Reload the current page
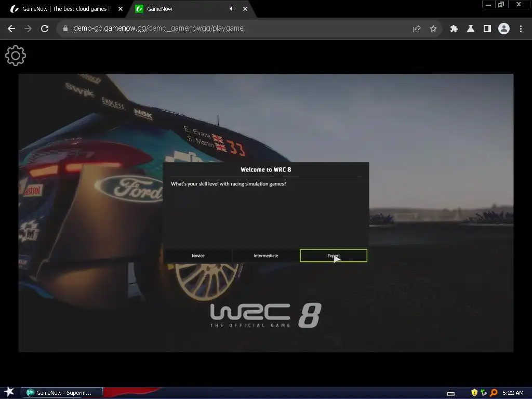Viewport: 532px width, 399px height. pyautogui.click(x=45, y=29)
